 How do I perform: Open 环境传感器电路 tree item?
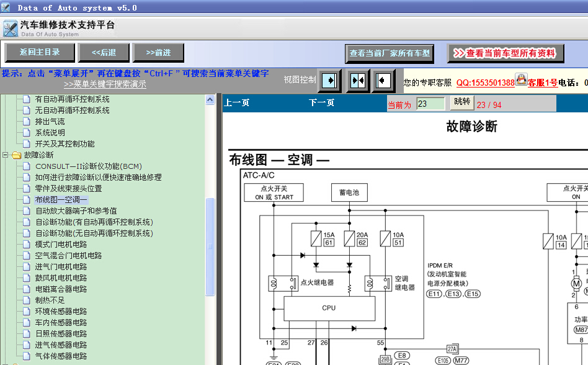pos(61,312)
